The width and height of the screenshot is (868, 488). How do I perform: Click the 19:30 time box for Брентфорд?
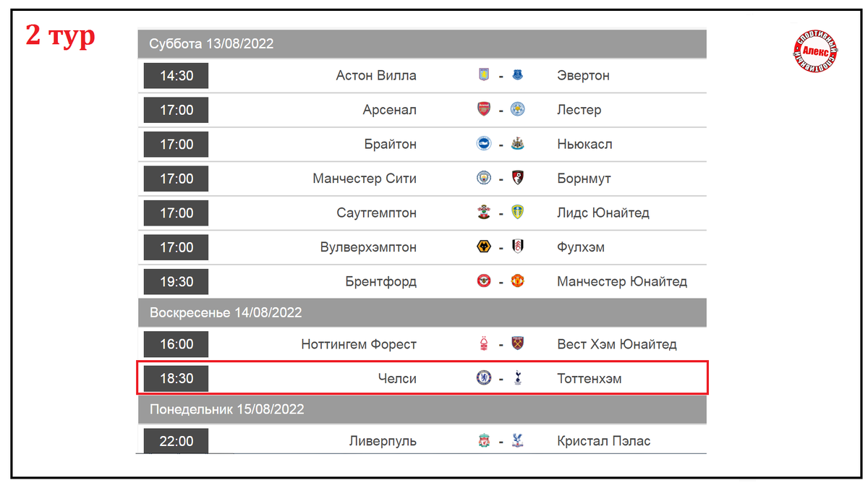point(176,281)
